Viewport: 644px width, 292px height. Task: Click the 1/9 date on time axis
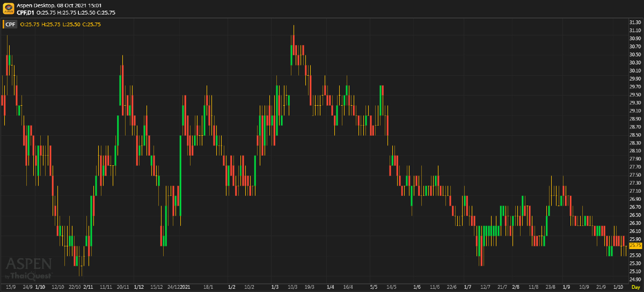(566, 287)
